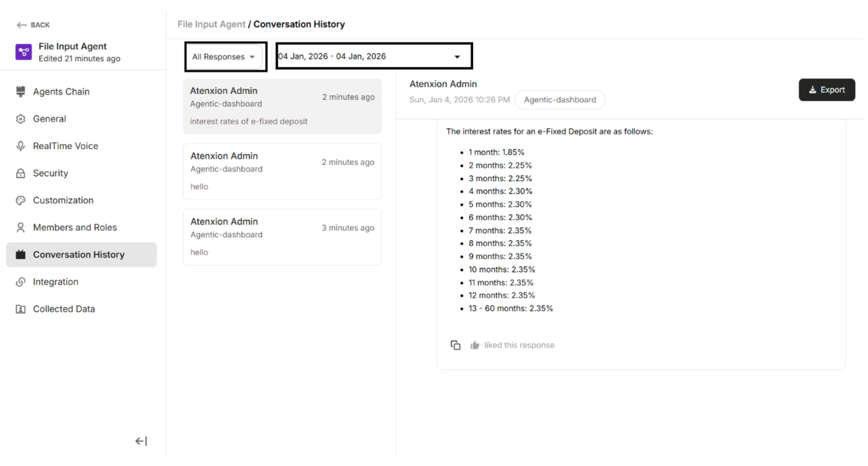This screenshot has height=466, width=868.
Task: Copy the response with the copy icon
Action: pyautogui.click(x=455, y=345)
